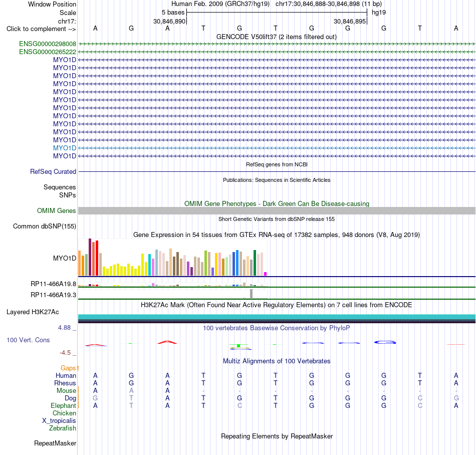476x455 pixels.
Task: Click the chr17:30,846,888-30,846,898 coordinates text
Action: pos(329,4)
